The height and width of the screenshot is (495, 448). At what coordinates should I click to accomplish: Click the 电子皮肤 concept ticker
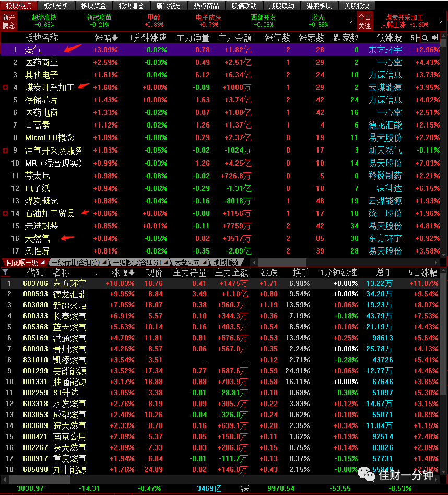point(208,21)
